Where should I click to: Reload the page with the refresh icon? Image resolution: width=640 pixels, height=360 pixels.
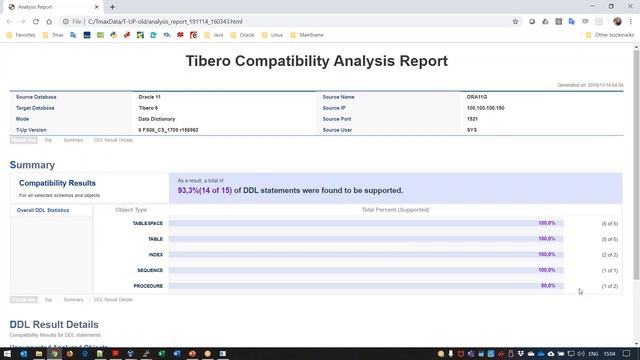[x=36, y=22]
